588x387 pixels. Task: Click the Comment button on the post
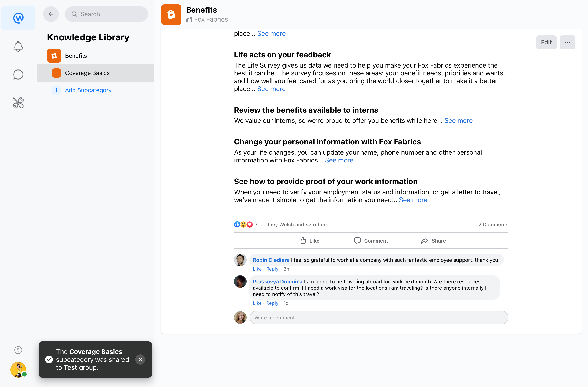click(371, 241)
